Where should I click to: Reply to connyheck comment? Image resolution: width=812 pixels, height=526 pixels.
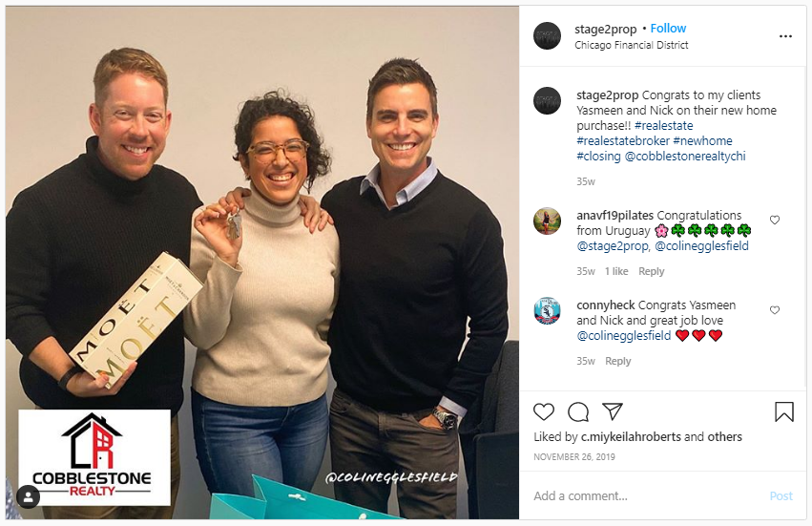[617, 361]
